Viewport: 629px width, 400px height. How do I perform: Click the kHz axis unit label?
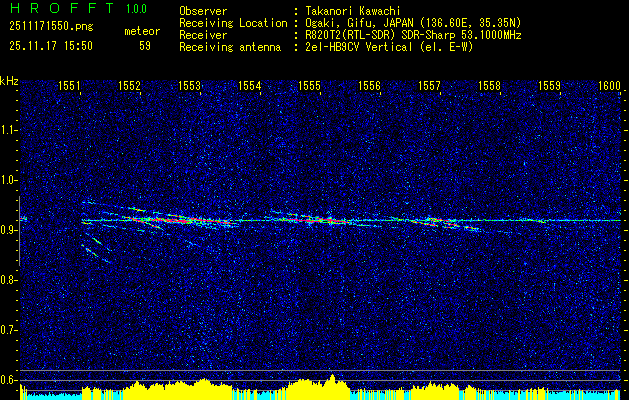coord(9,81)
